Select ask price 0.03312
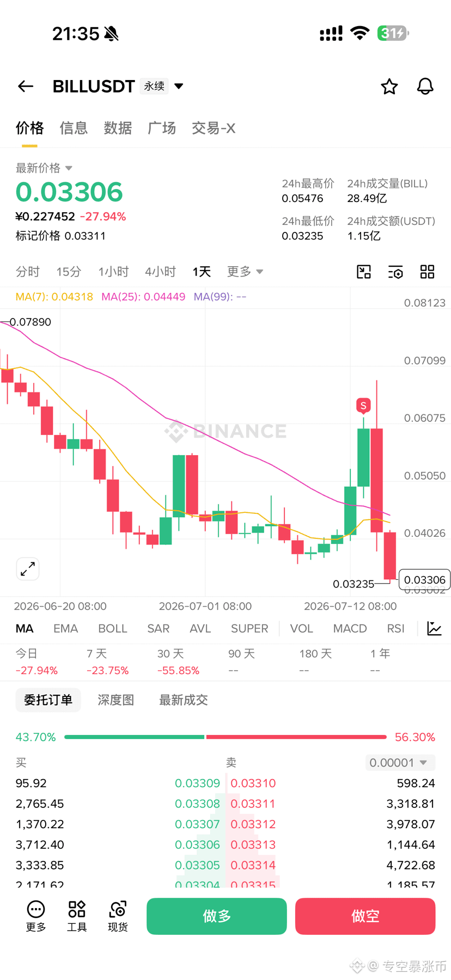This screenshot has height=980, width=451. click(253, 824)
